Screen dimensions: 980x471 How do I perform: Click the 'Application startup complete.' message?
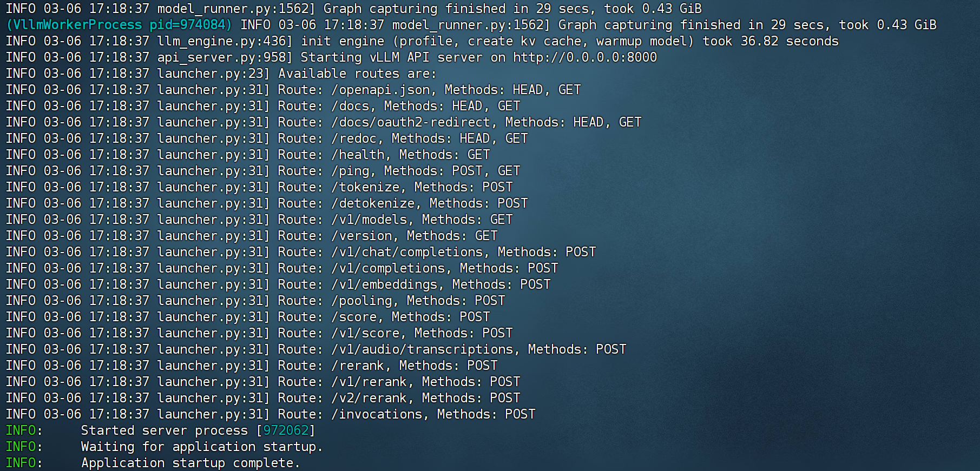tap(190, 463)
